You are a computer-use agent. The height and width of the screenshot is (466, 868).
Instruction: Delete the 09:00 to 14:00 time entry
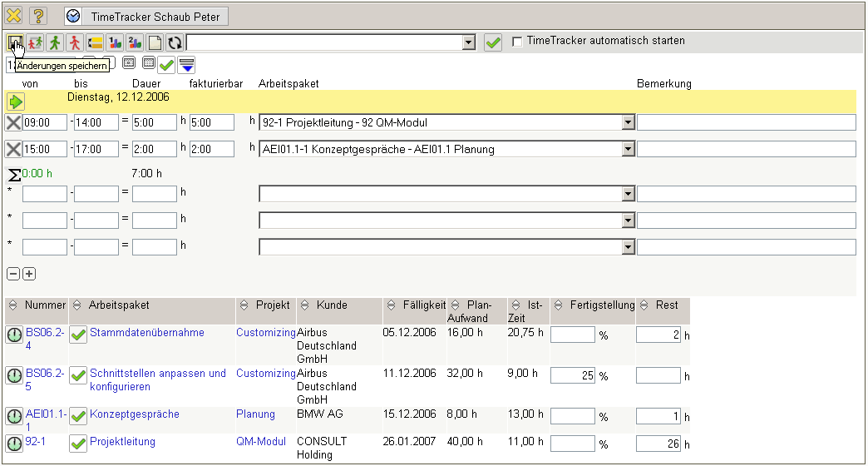[x=13, y=123]
